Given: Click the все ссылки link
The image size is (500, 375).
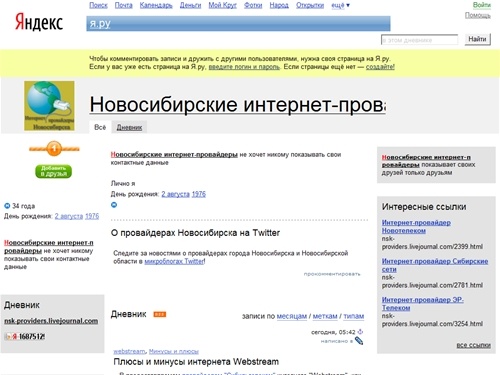Looking at the screenshot, I should (474, 345).
